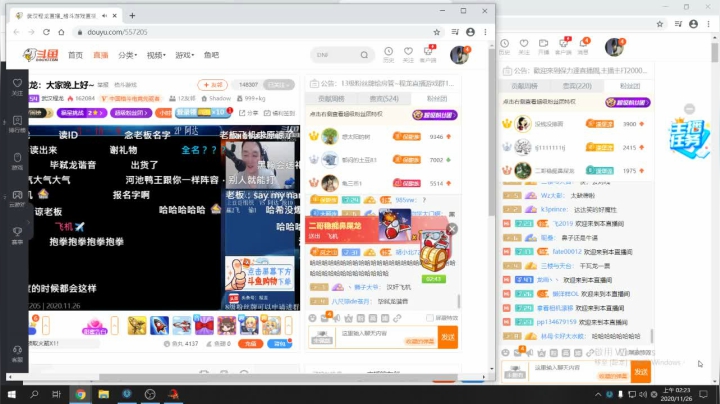The image size is (720, 404).
Task: Select the 直播 live tab in navigation
Action: click(x=101, y=55)
